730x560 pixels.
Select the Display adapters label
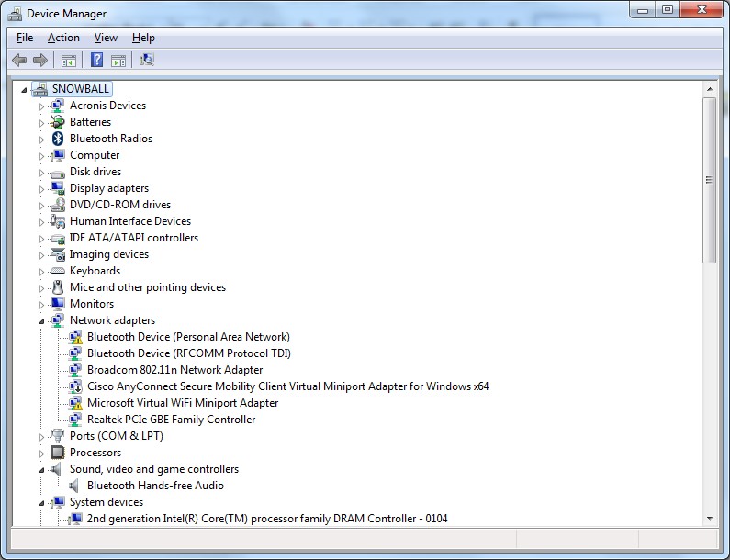click(109, 188)
